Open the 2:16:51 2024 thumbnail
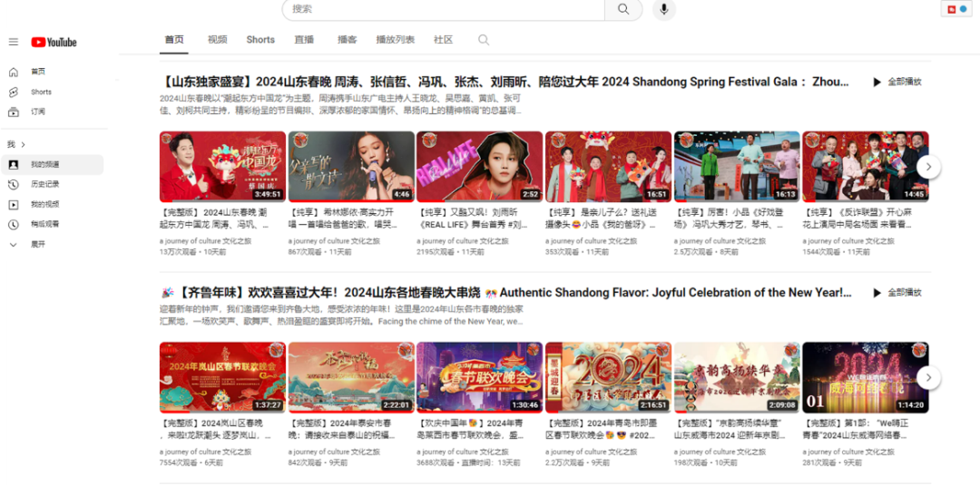Viewport: 980px width, 485px height. 609,378
